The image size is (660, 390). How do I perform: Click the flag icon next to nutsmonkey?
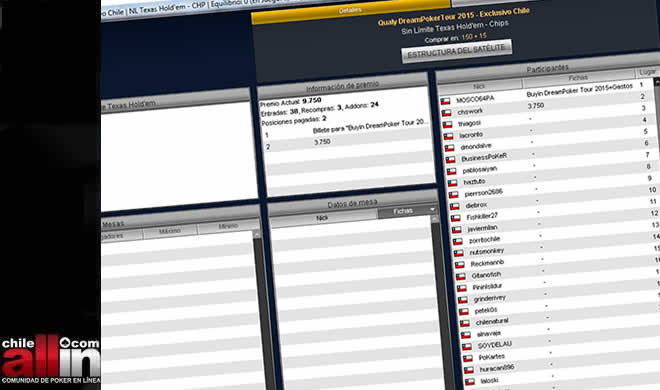458,253
